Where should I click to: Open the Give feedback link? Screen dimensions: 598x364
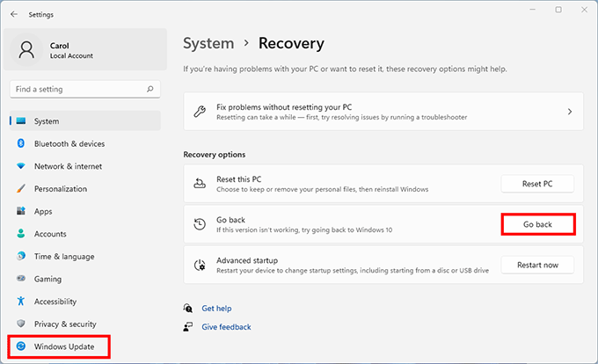(x=226, y=327)
